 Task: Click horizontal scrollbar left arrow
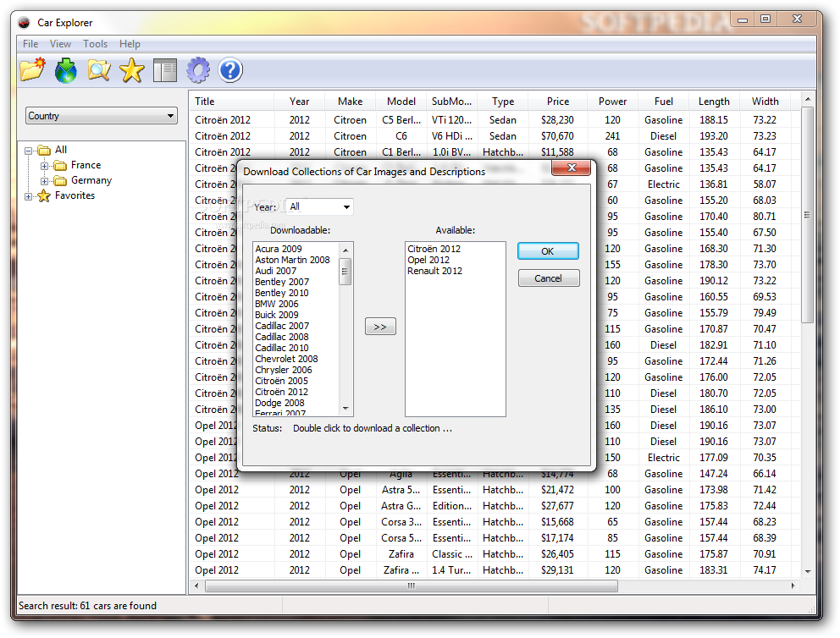pyautogui.click(x=196, y=586)
